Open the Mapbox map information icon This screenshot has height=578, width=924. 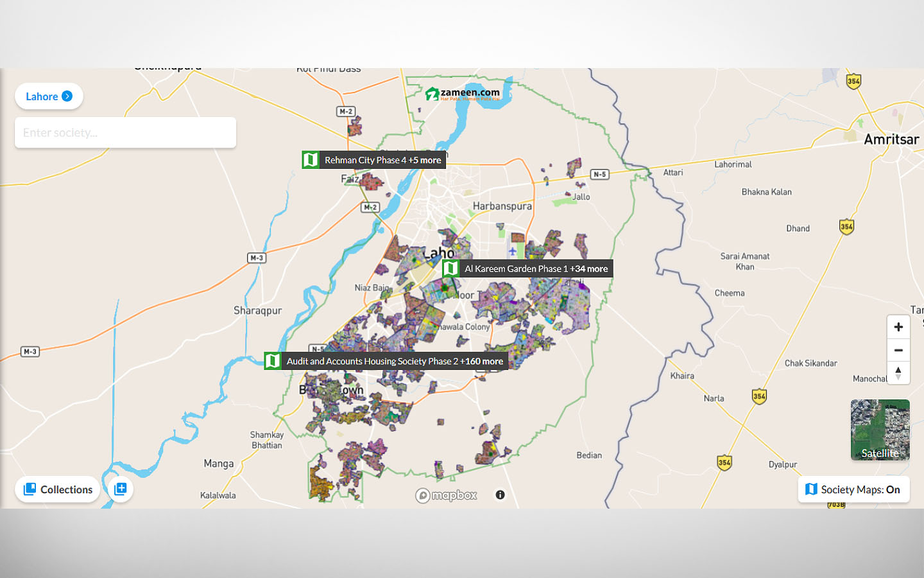[499, 495]
